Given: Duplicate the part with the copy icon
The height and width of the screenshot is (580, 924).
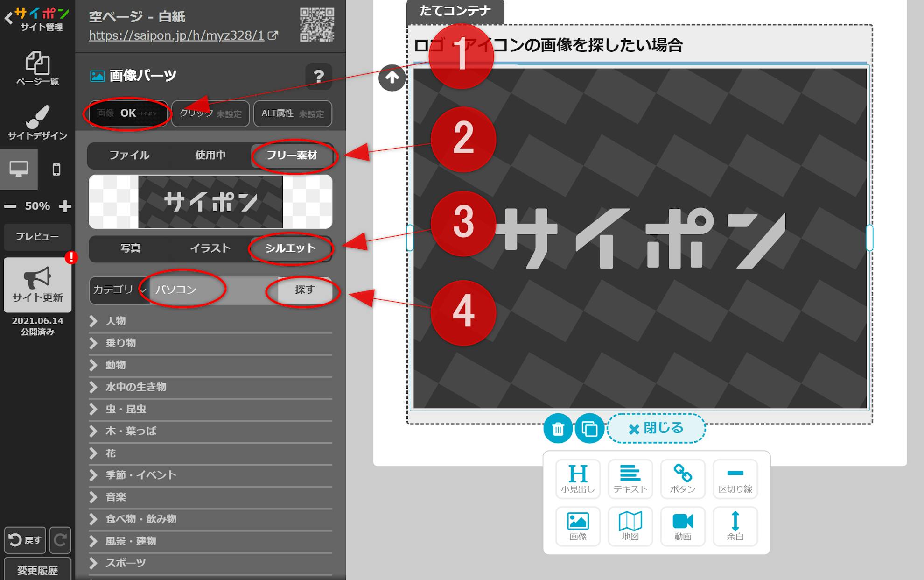Looking at the screenshot, I should point(589,428).
